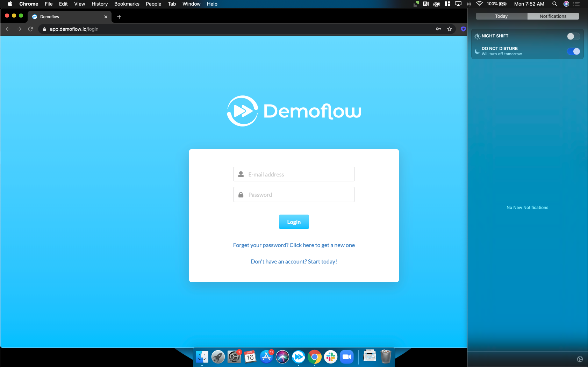
Task: Open Spotlight search in menu bar
Action: click(x=555, y=4)
